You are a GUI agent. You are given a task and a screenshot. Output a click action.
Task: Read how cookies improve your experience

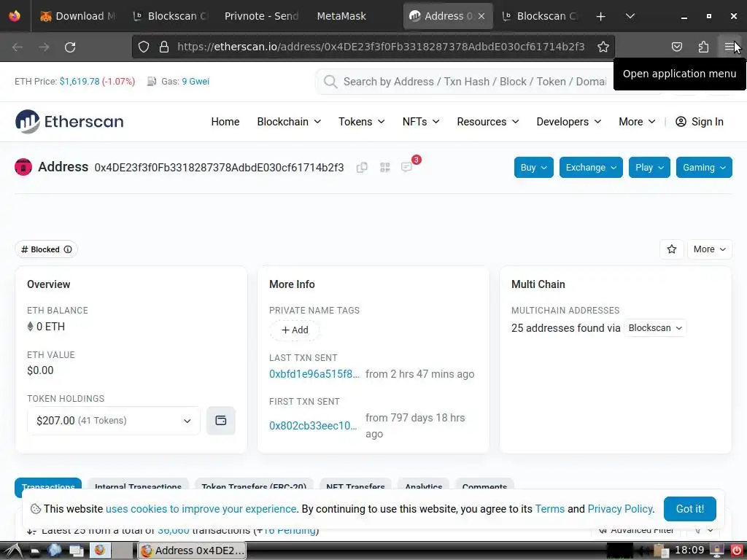click(x=201, y=509)
